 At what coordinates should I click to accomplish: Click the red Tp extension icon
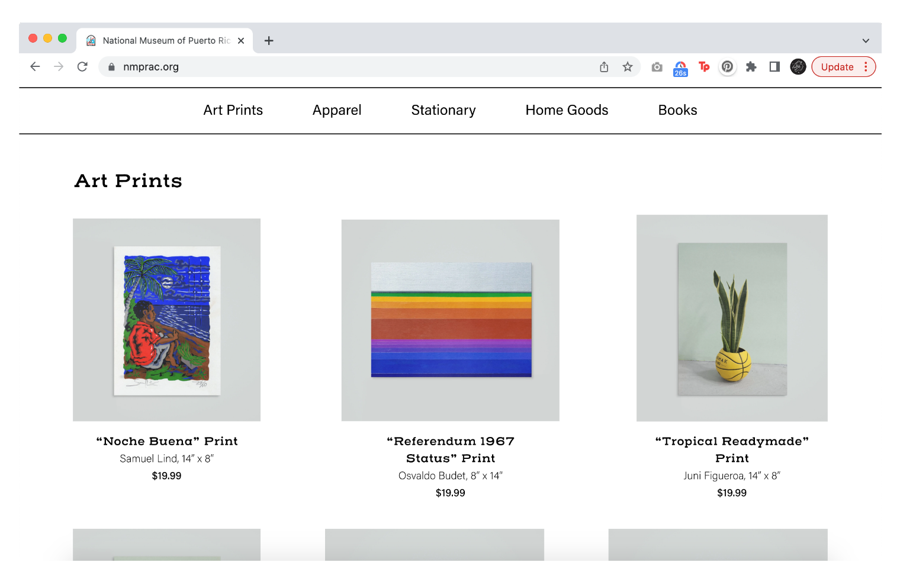pos(704,67)
